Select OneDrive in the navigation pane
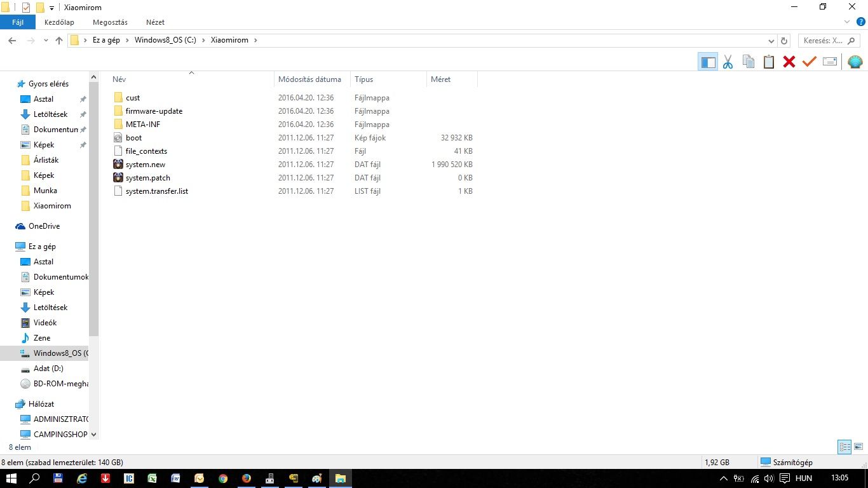 click(x=44, y=226)
